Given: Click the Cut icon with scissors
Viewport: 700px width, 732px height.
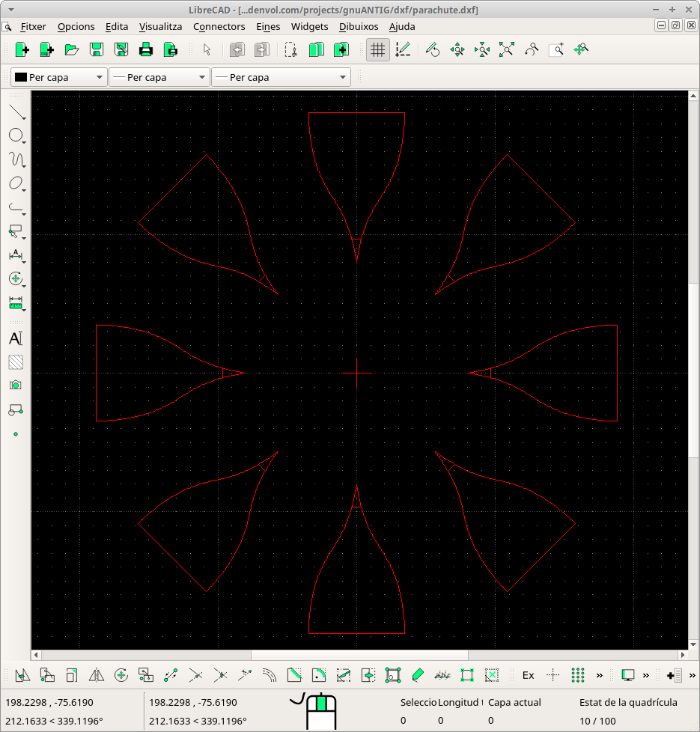Looking at the screenshot, I should tap(291, 49).
